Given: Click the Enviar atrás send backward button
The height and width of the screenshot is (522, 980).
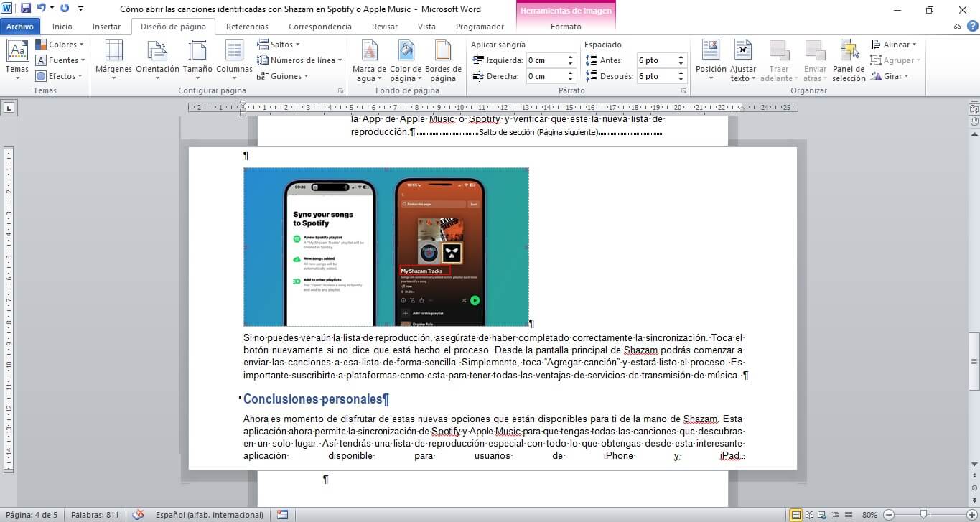Looking at the screenshot, I should pos(815,60).
